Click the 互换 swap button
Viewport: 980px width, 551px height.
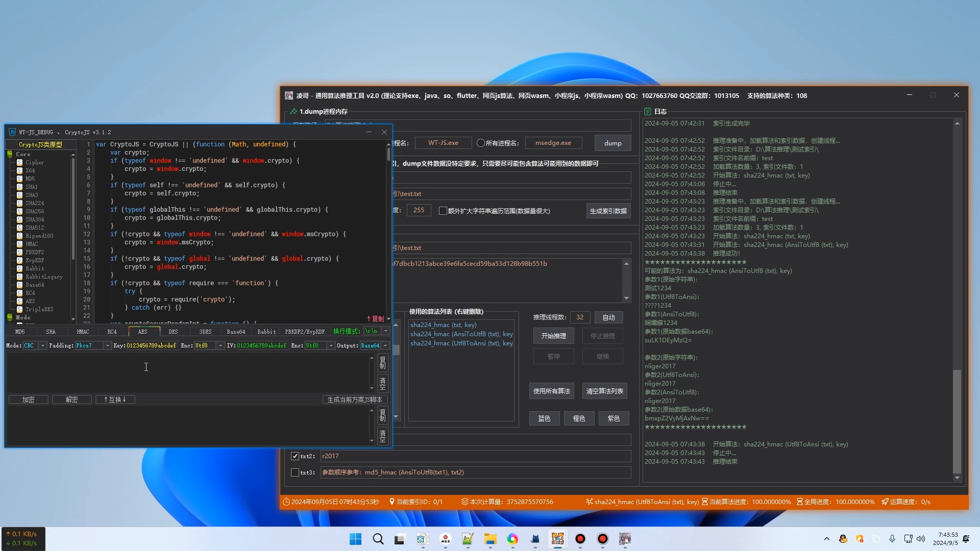pyautogui.click(x=115, y=399)
